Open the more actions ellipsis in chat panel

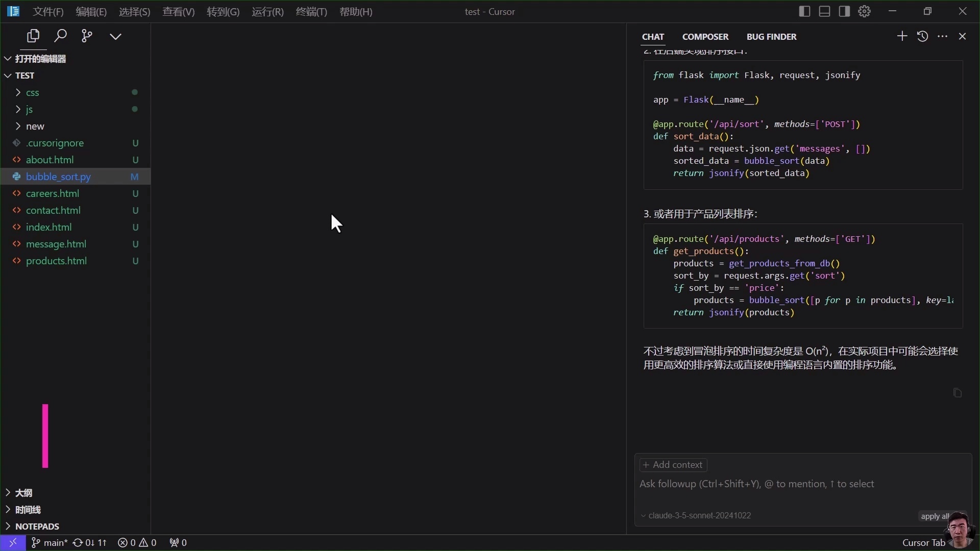click(943, 36)
